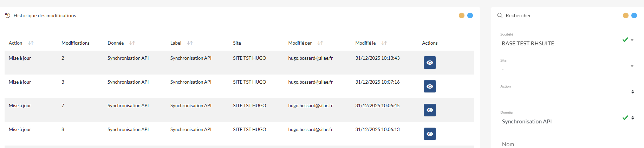The height and width of the screenshot is (148, 644).
Task: Click the Modifications column header
Action: (76, 43)
